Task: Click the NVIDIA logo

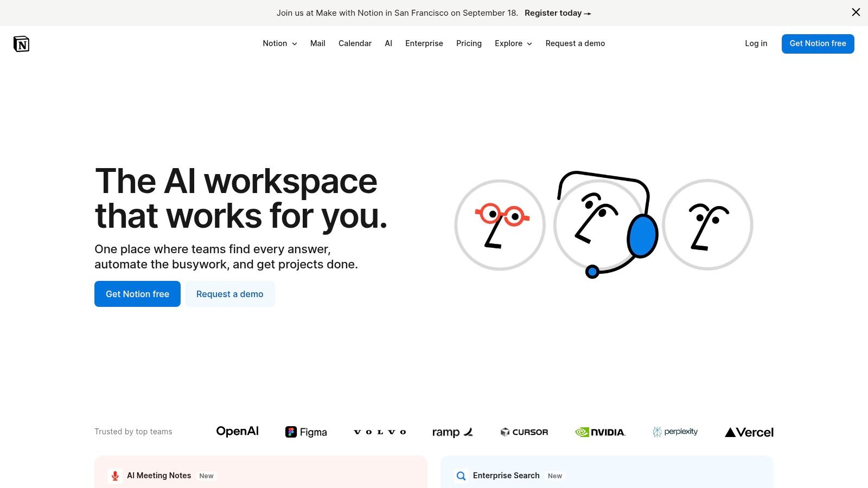Action: (x=600, y=432)
